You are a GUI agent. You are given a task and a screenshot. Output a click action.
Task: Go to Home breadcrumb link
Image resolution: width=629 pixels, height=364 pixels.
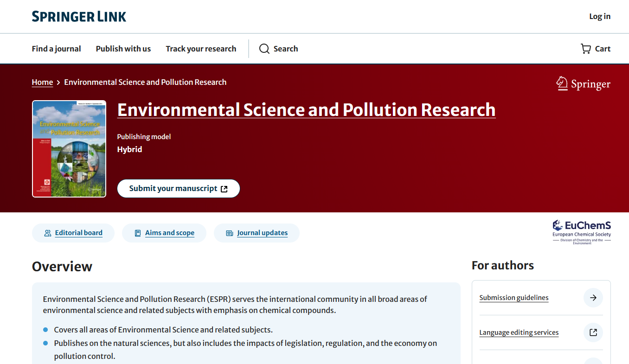click(x=43, y=82)
